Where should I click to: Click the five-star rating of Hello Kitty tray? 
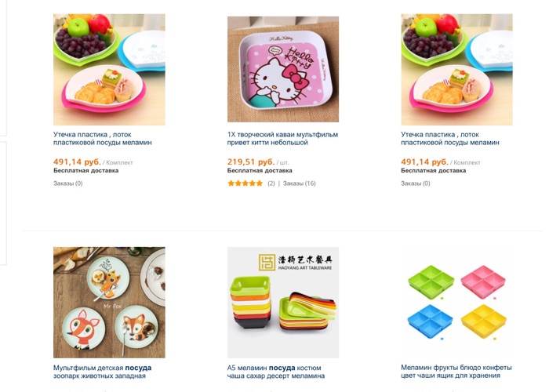coord(245,183)
